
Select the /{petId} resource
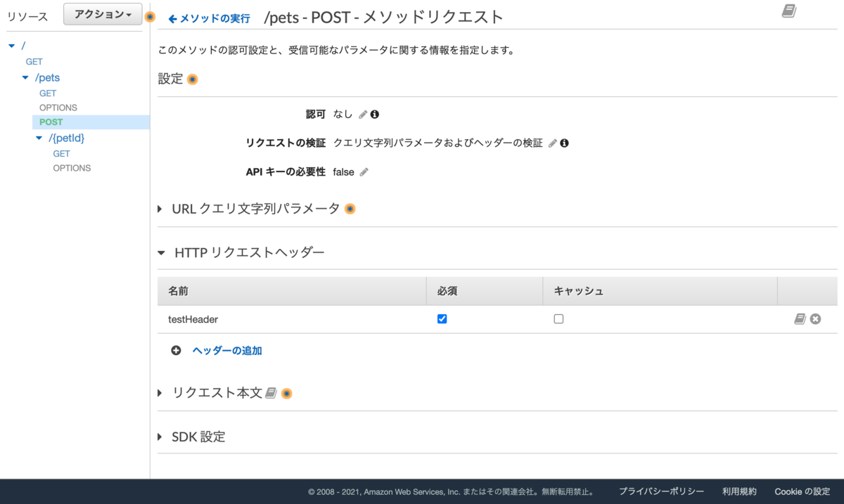click(67, 138)
